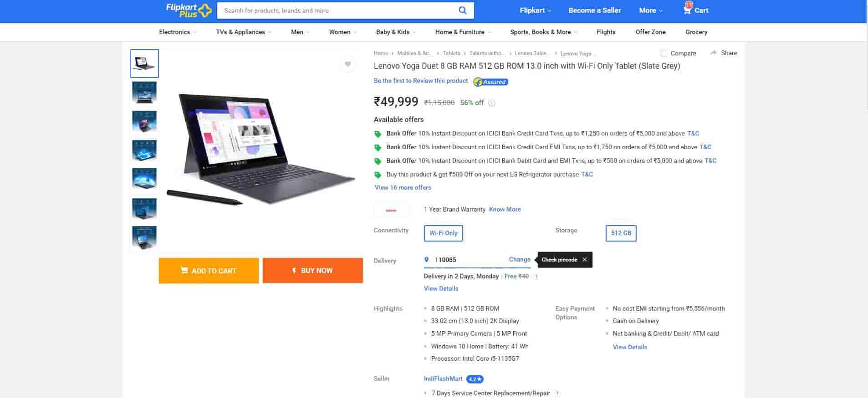Image resolution: width=868 pixels, height=398 pixels.
Task: Expand the Flipkart account dropdown
Action: tap(535, 10)
